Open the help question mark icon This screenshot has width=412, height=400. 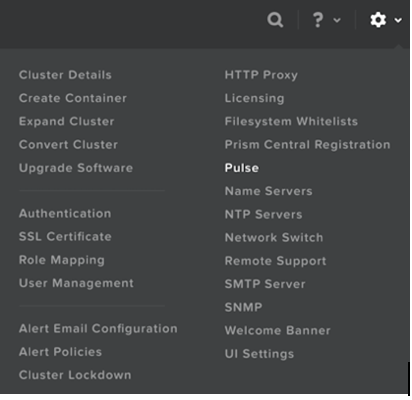(x=318, y=20)
